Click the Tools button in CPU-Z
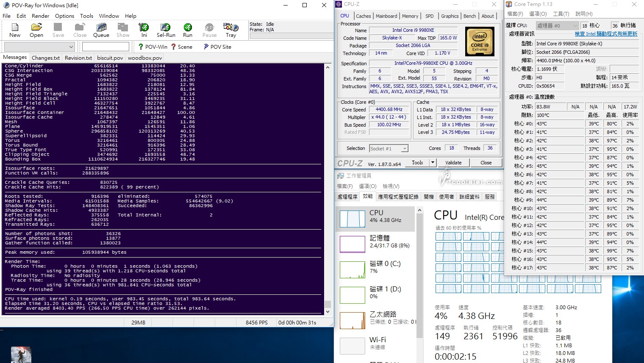This screenshot has height=363, width=644. 417,162
